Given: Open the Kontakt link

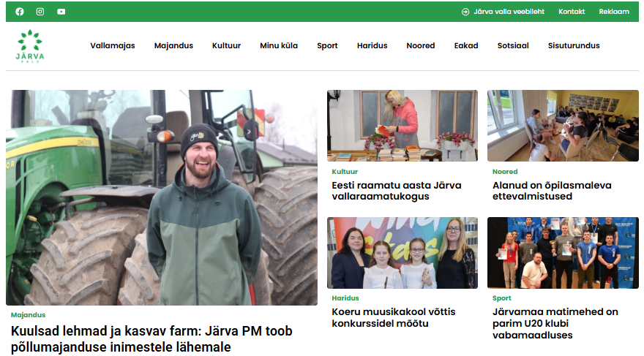Looking at the screenshot, I should pyautogui.click(x=571, y=12).
